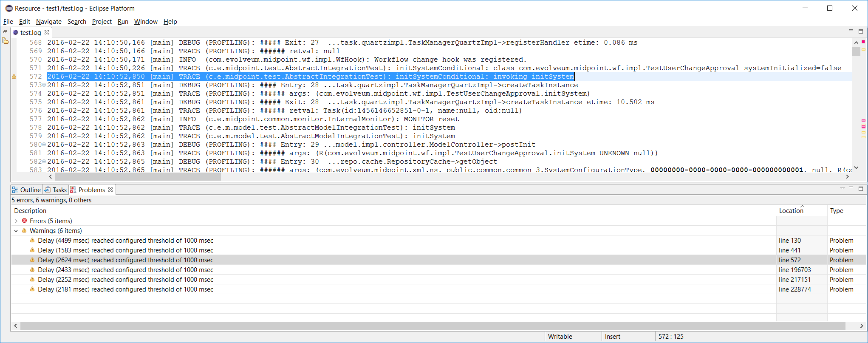Click the red error marker in overview ruler

pyautogui.click(x=863, y=42)
